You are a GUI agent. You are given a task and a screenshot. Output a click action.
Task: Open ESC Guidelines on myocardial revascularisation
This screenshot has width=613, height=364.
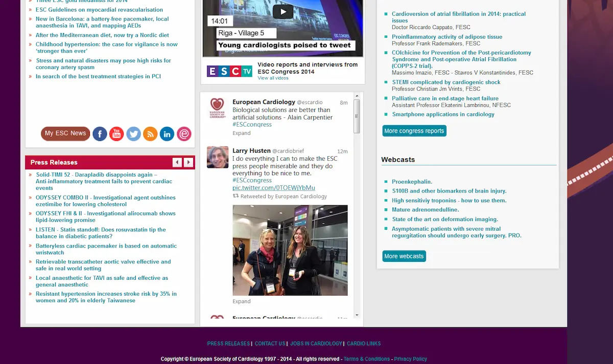(x=99, y=10)
